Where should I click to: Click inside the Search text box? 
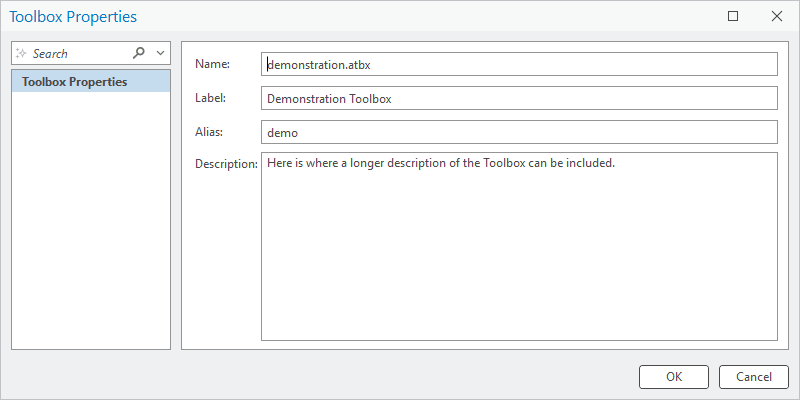click(77, 53)
